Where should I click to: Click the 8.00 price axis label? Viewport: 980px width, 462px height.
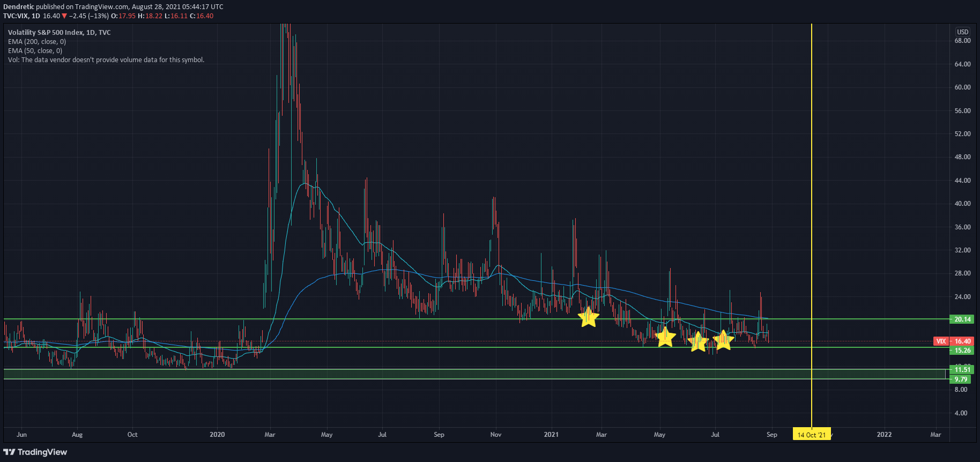point(961,390)
